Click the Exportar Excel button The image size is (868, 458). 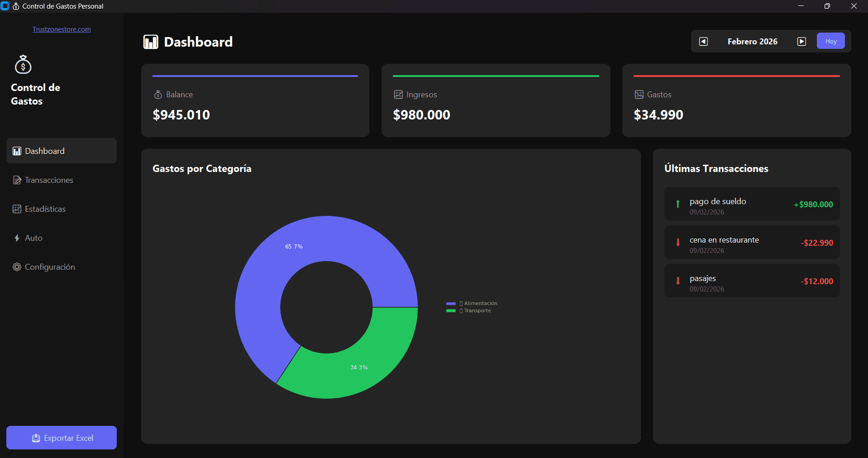click(61, 438)
